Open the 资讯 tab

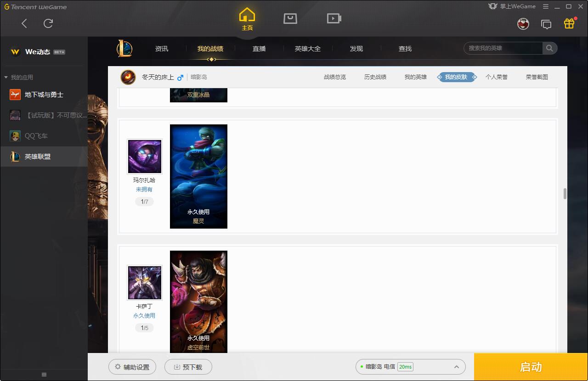pos(162,49)
